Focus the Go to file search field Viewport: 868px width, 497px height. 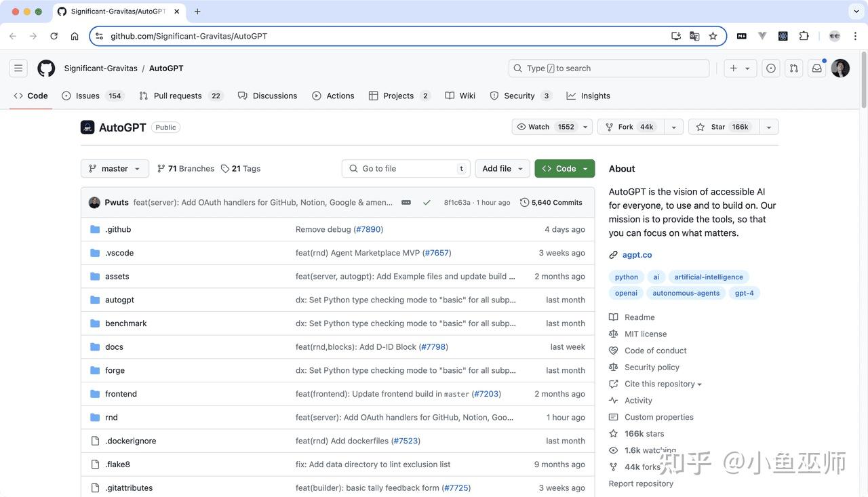tap(406, 168)
